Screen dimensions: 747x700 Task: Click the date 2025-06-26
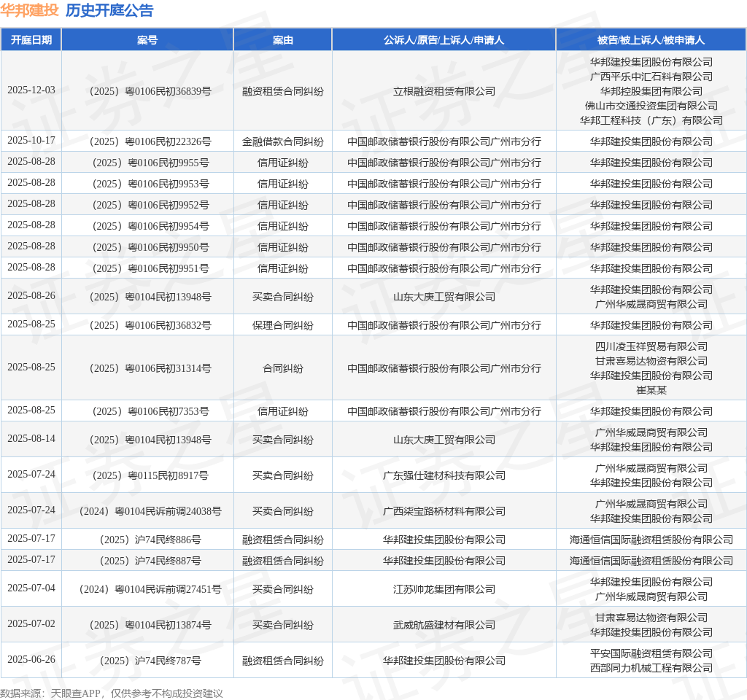(x=31, y=659)
